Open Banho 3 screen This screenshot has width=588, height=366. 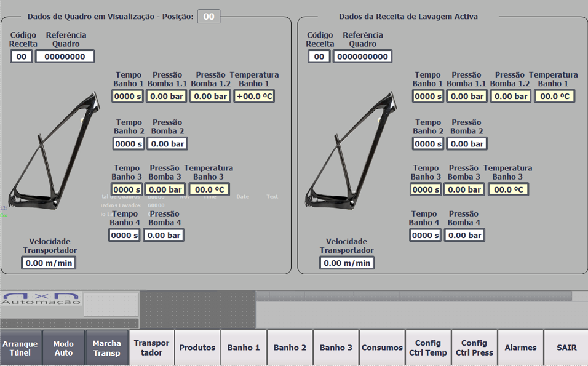[x=336, y=348]
